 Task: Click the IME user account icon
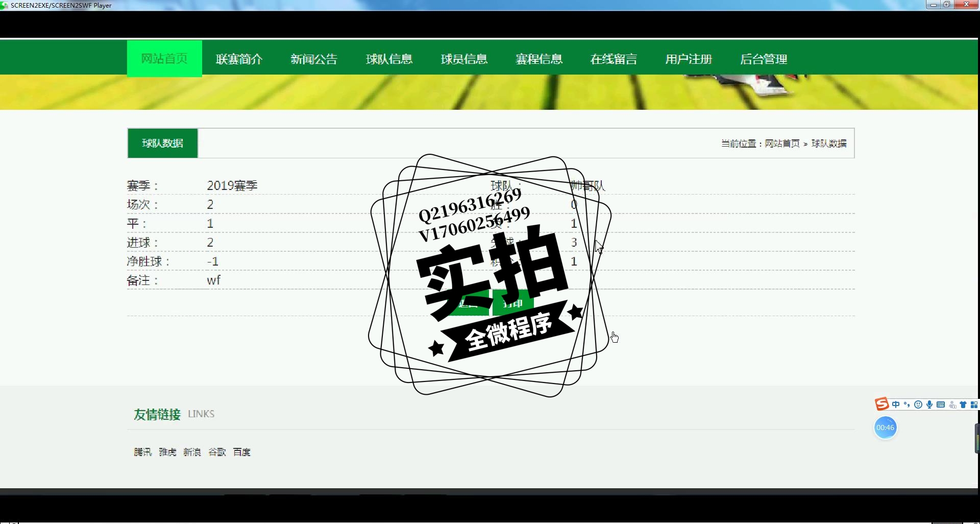(952, 405)
